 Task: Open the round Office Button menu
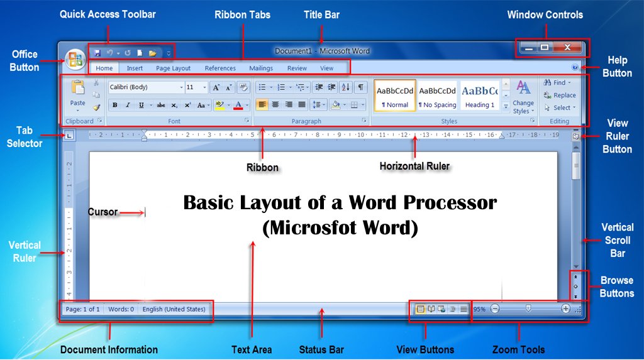[x=75, y=60]
